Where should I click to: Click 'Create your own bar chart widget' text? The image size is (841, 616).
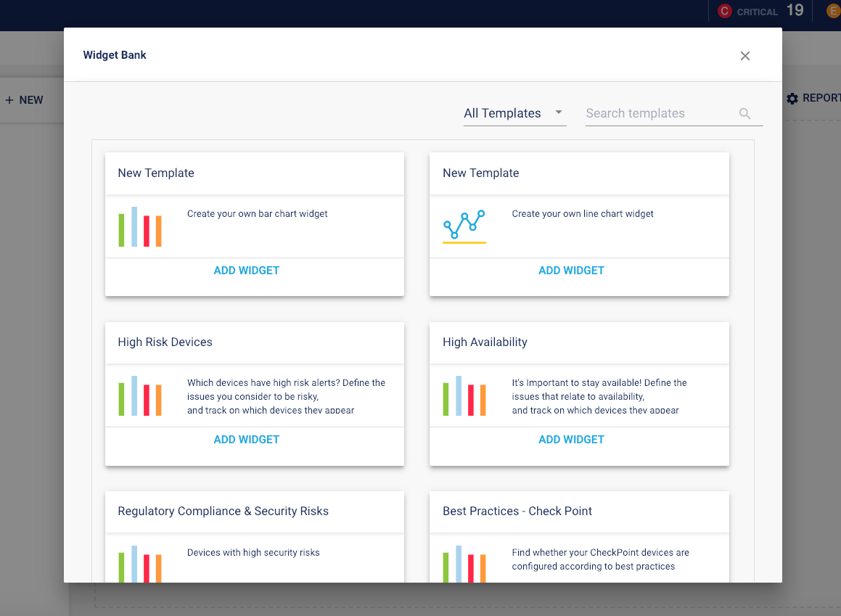258,214
